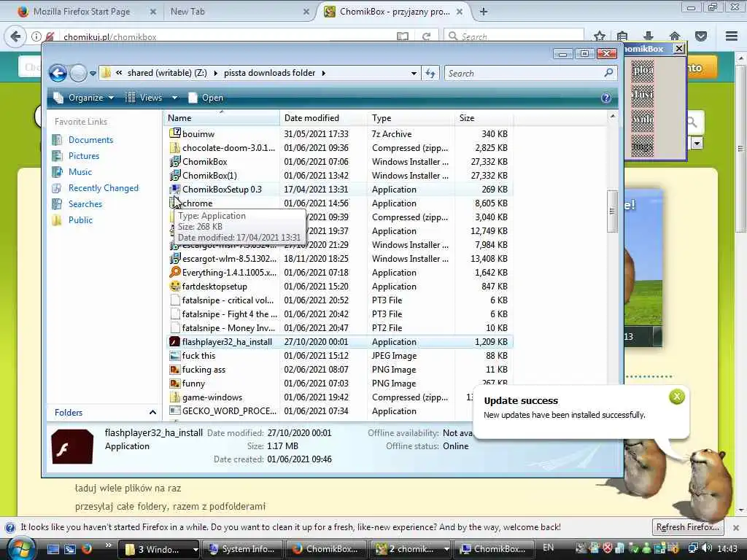
Task: Click the Firefox downloads arrow icon
Action: [x=649, y=36]
